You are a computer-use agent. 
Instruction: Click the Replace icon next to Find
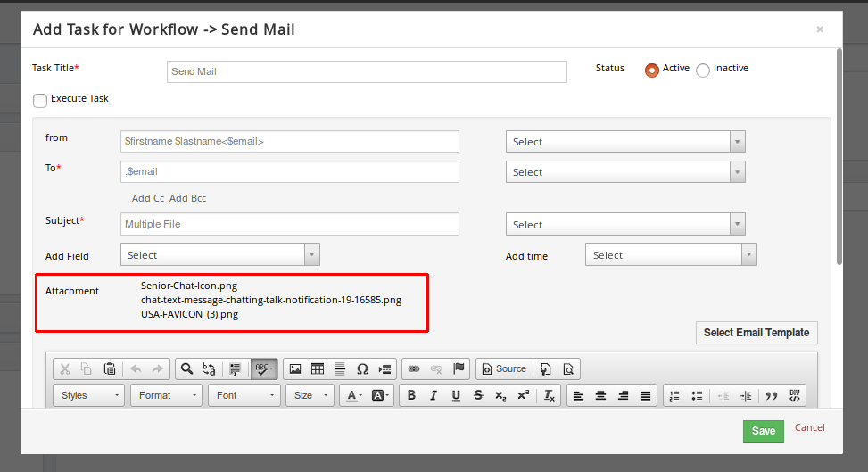coord(209,369)
